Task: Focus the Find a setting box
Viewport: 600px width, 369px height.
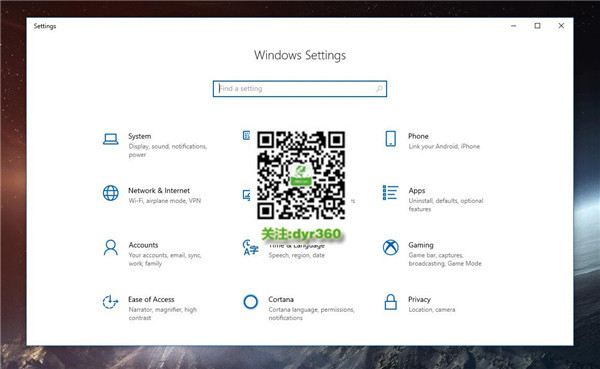Action: 300,89
